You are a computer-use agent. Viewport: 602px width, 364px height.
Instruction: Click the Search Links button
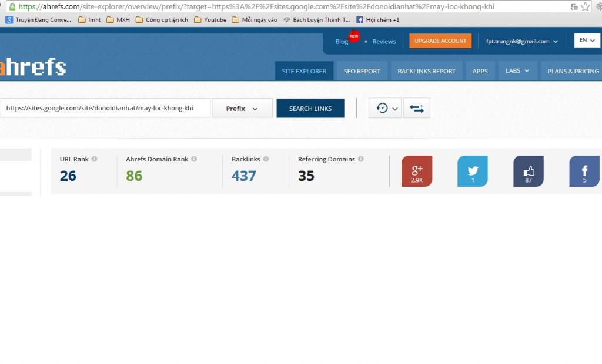[310, 108]
